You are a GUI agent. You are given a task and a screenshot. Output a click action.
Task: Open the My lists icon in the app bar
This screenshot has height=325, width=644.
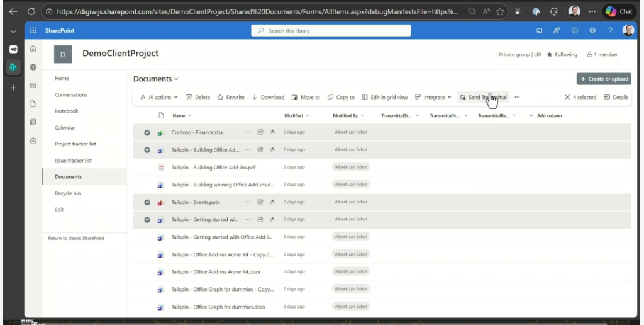33,122
